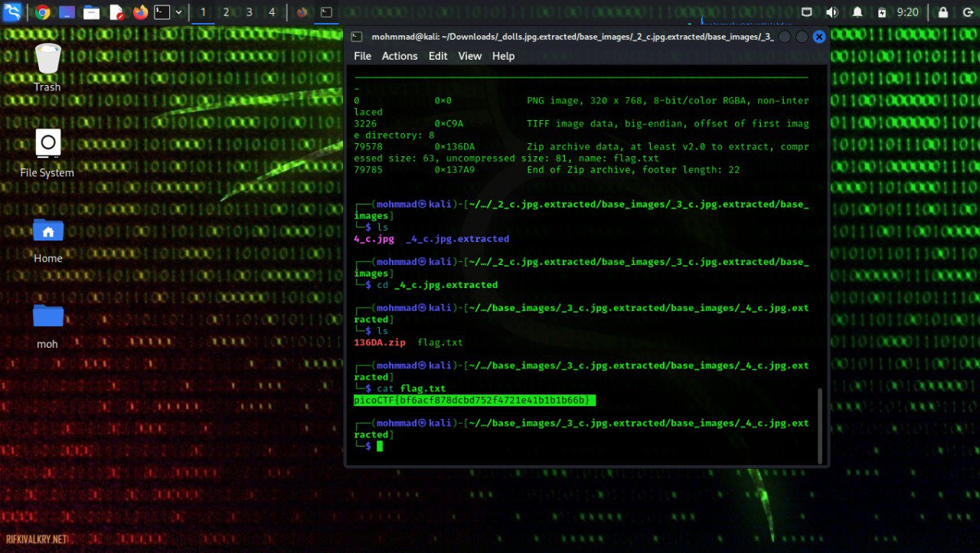
Task: Open the File System desktop icon
Action: pyautogui.click(x=47, y=153)
